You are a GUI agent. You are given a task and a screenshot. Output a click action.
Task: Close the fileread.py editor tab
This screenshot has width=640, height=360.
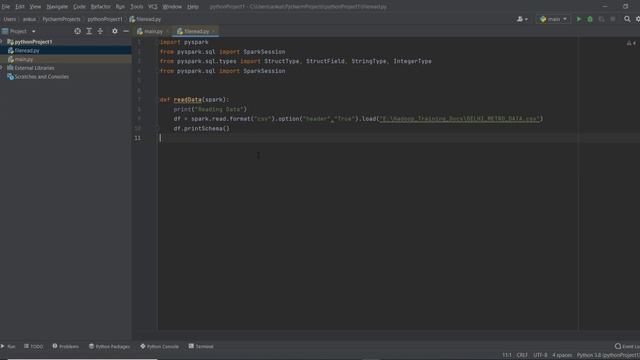[x=214, y=31]
